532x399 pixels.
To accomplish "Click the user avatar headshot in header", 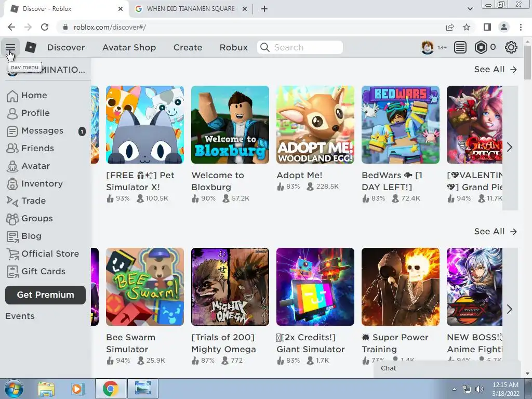I will pyautogui.click(x=427, y=47).
